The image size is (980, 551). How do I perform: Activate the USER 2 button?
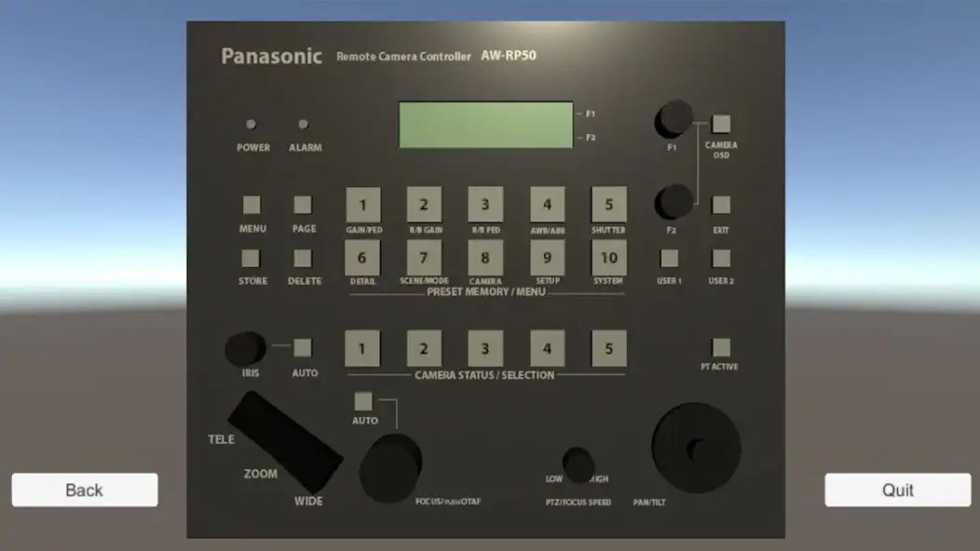[721, 259]
